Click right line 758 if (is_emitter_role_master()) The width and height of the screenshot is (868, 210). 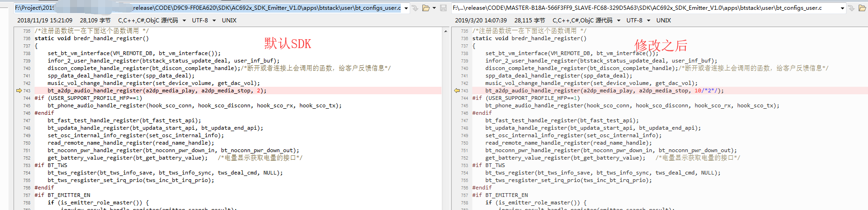pyautogui.click(x=536, y=203)
